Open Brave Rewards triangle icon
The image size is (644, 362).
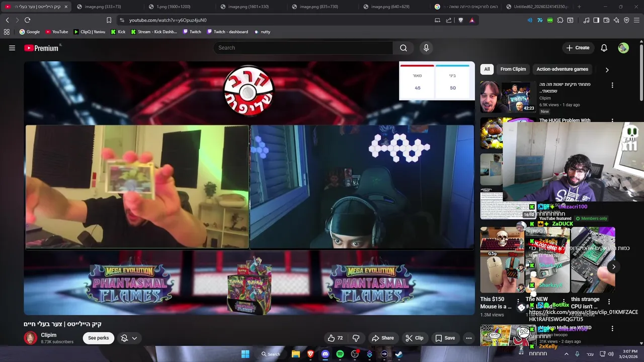click(472, 20)
